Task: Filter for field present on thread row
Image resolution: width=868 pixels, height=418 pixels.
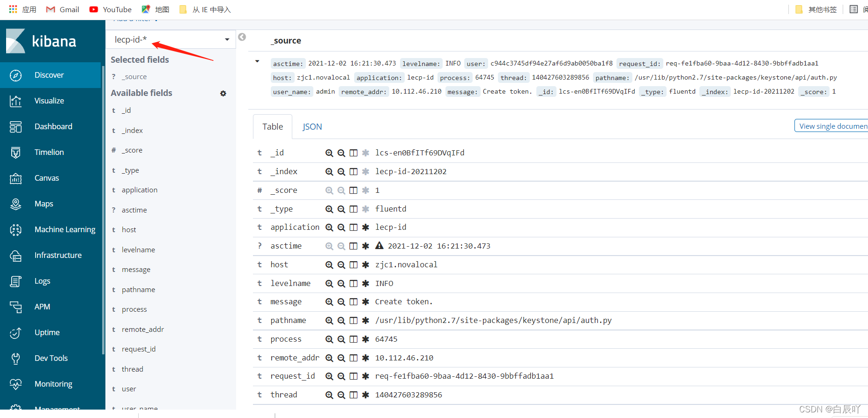Action: pyautogui.click(x=366, y=395)
